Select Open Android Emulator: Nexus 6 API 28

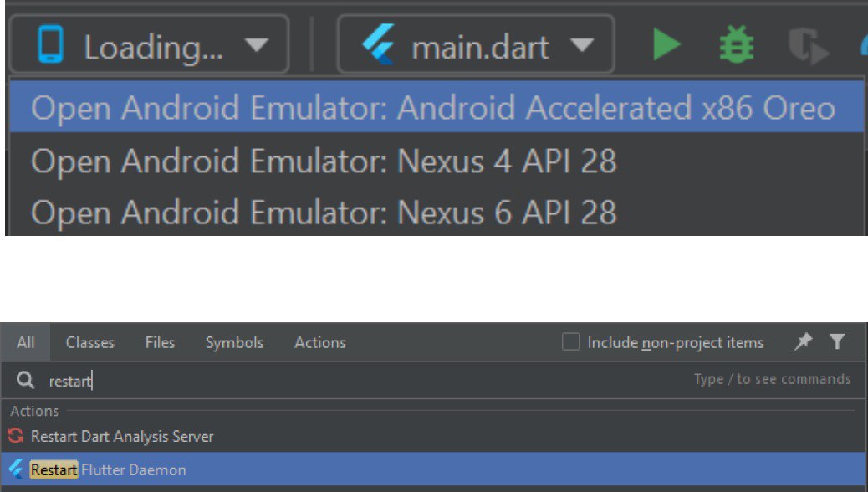pyautogui.click(x=437, y=213)
